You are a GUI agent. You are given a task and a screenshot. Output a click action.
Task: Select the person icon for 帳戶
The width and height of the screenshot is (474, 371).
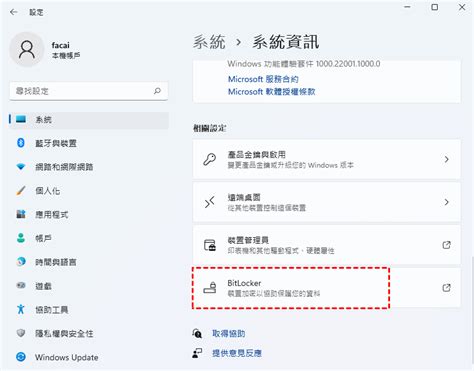(x=21, y=238)
